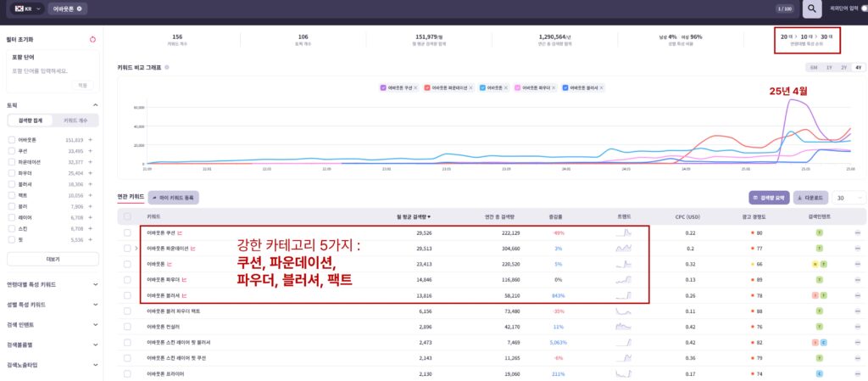Click the search magnifier button
Viewport: 868px width, 381px height.
[x=812, y=8]
